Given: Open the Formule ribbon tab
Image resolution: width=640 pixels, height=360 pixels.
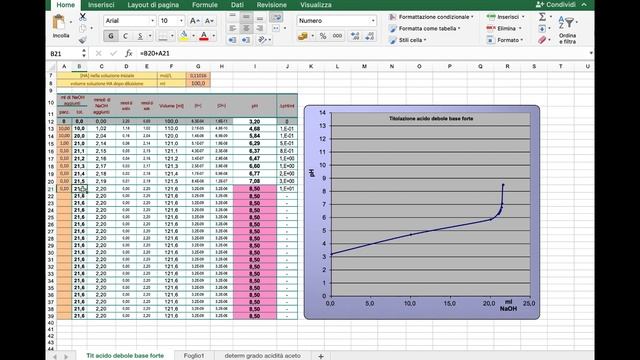Looking at the screenshot, I should 204,5.
